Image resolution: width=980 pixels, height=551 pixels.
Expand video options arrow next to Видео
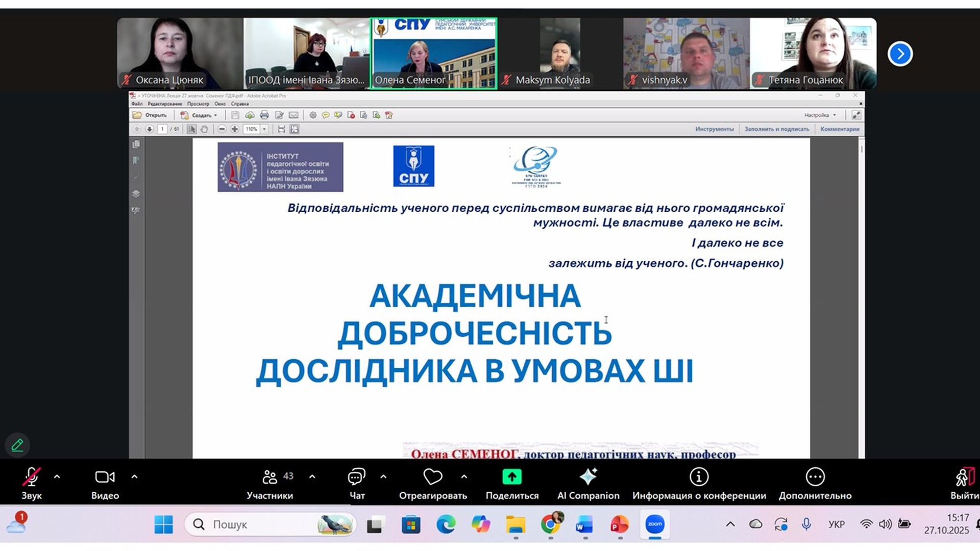click(134, 477)
